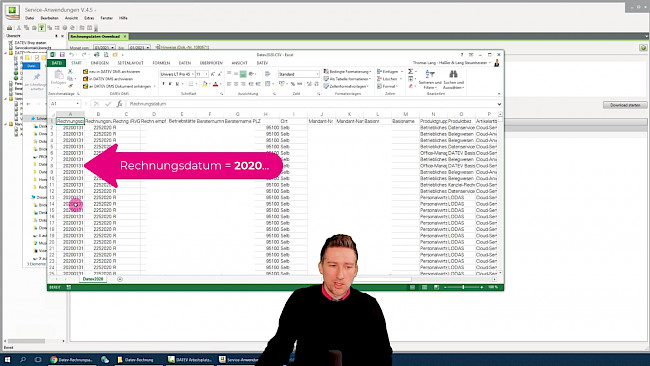This screenshot has height=366, width=650.
Task: Toggle italic formatting in Schriftart group
Action: click(170, 84)
